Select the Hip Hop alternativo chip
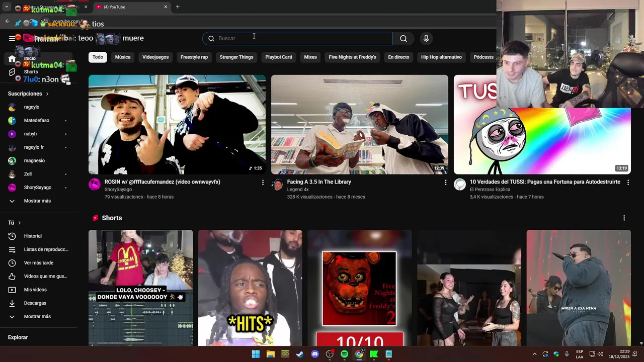644x362 pixels. (441, 57)
